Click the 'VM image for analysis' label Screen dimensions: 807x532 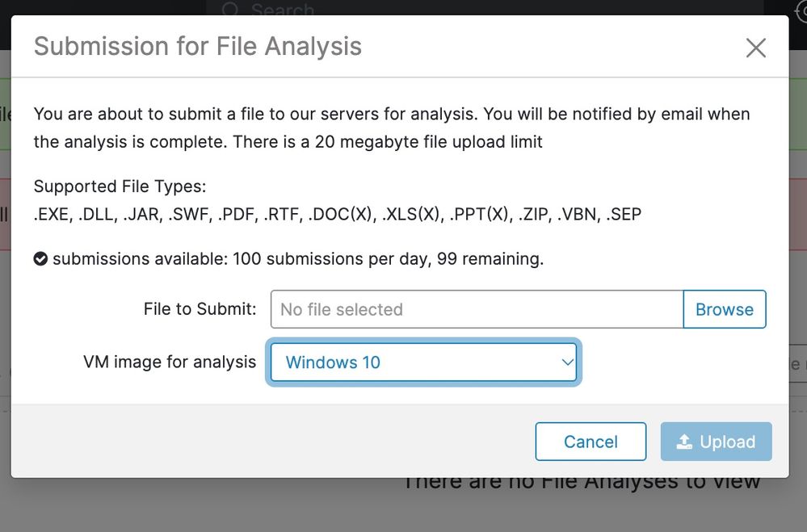point(170,362)
